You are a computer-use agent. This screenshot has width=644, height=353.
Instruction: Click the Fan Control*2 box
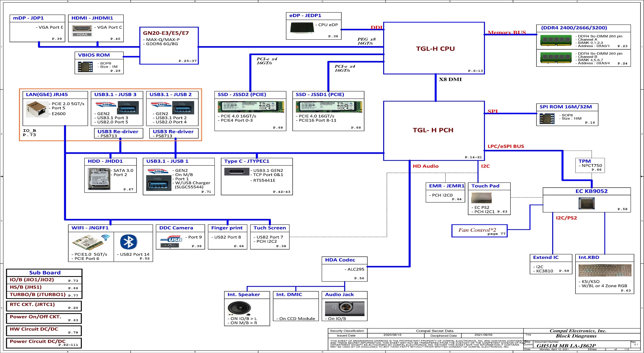pos(479,231)
